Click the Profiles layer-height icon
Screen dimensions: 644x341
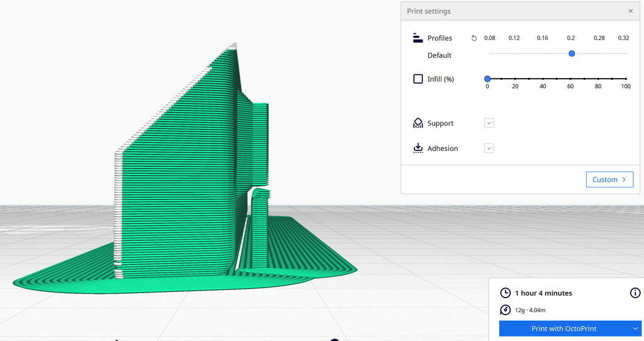418,38
